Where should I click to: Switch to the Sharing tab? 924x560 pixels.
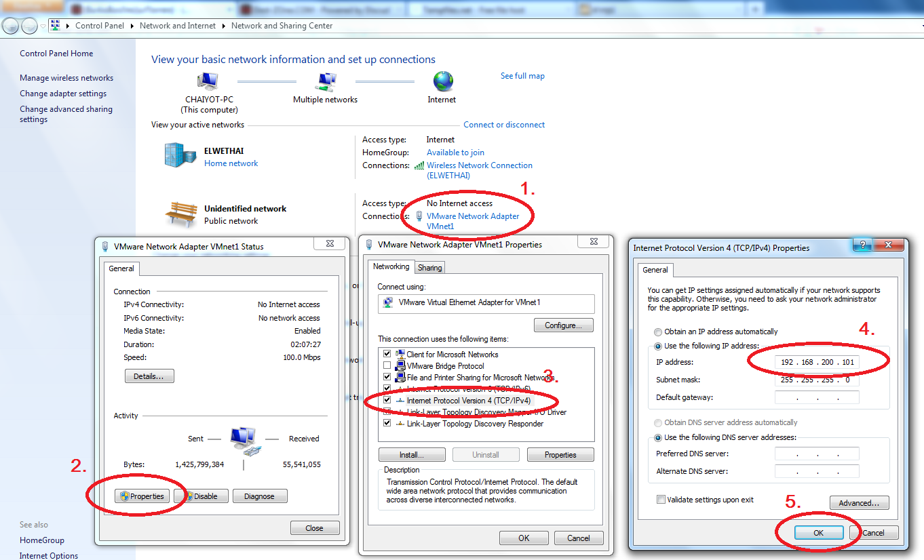(x=430, y=268)
